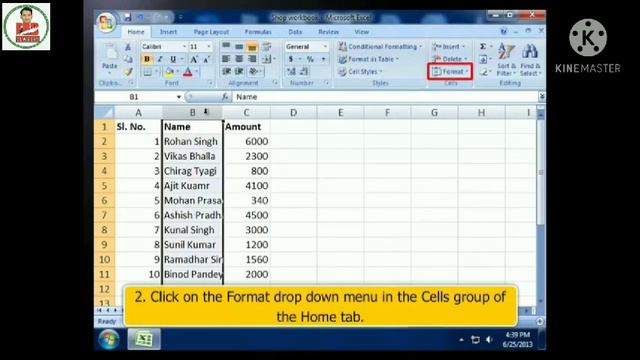640x360 pixels.
Task: Copy selection using Copy icon
Action: coord(128,59)
